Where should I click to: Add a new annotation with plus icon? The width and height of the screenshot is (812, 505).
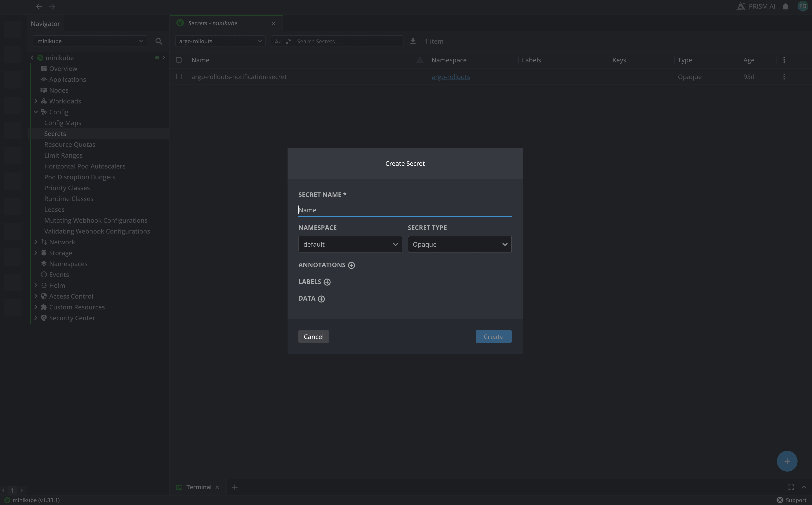point(351,265)
